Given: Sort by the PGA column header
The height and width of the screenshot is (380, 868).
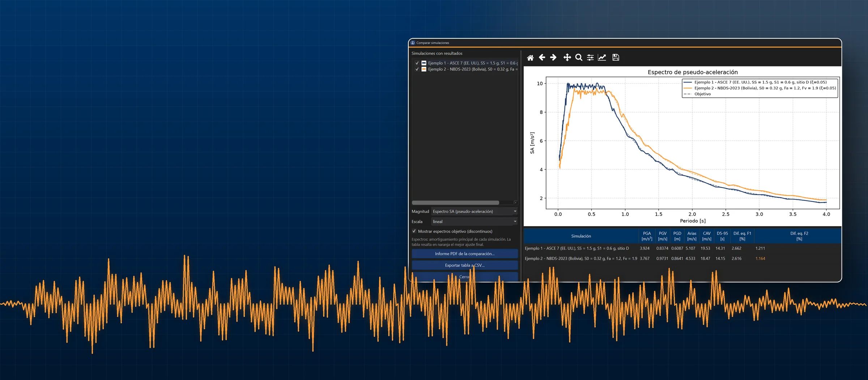Looking at the screenshot, I should click(647, 236).
